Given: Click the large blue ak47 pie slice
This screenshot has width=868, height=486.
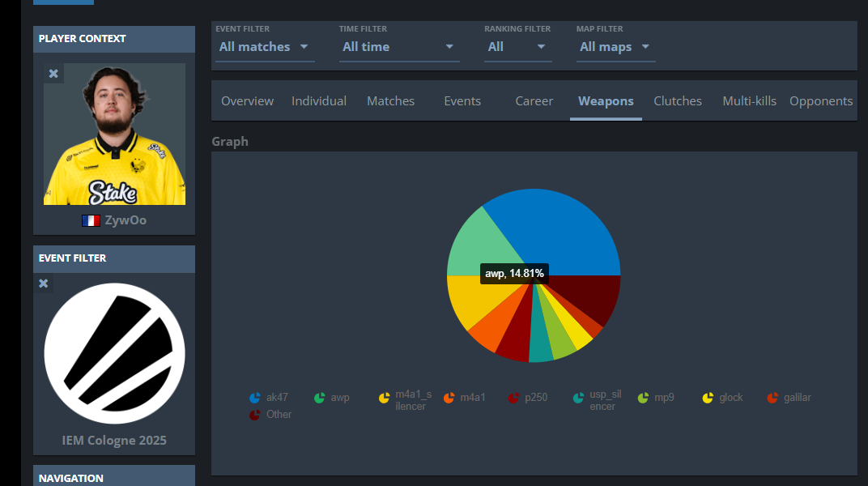Looking at the screenshot, I should pyautogui.click(x=560, y=232).
